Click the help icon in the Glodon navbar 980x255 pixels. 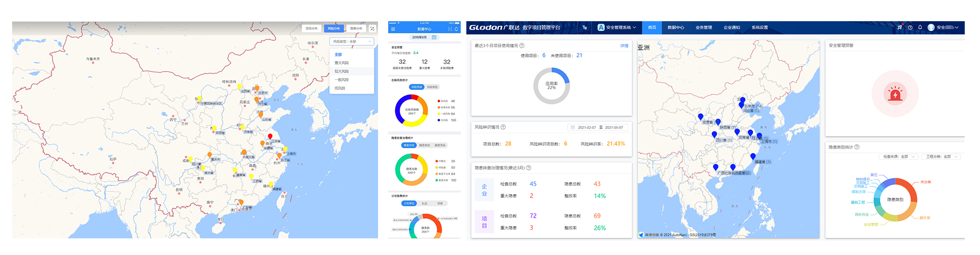click(x=910, y=28)
